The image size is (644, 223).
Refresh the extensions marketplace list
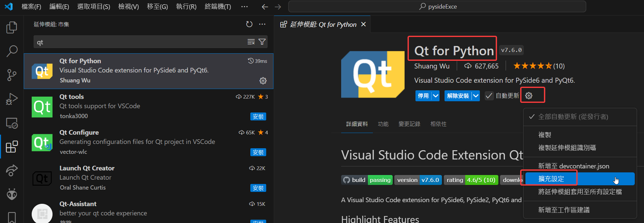point(249,24)
